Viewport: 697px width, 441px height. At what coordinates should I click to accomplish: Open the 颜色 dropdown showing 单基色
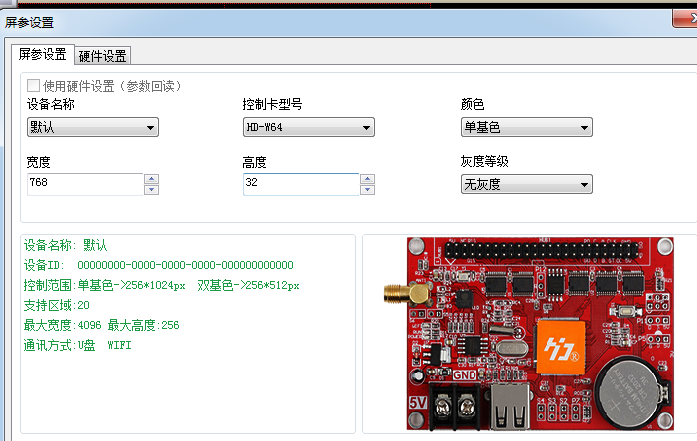526,127
